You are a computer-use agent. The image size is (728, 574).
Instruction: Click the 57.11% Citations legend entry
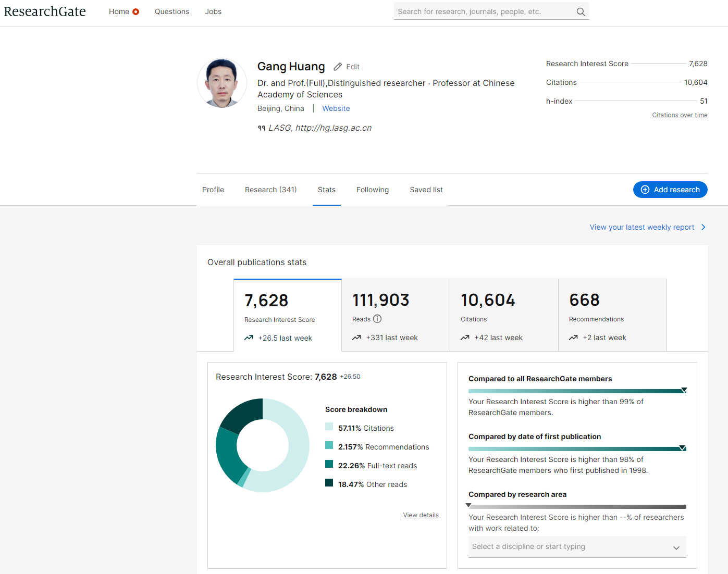[x=366, y=428]
